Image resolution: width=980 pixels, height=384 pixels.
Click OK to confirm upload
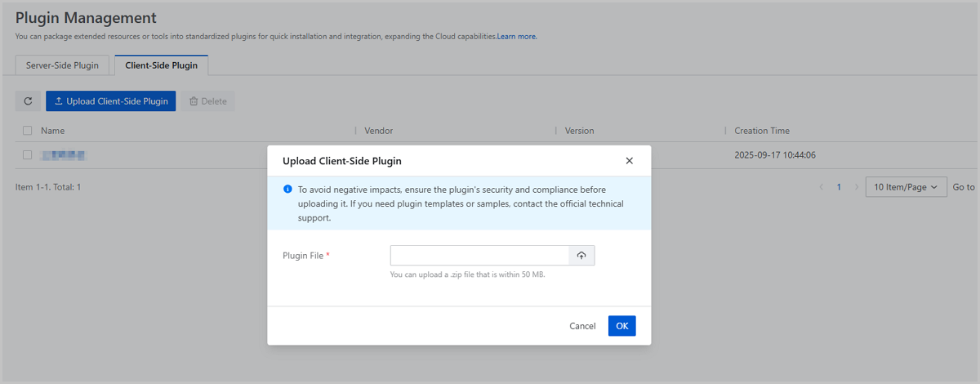621,326
